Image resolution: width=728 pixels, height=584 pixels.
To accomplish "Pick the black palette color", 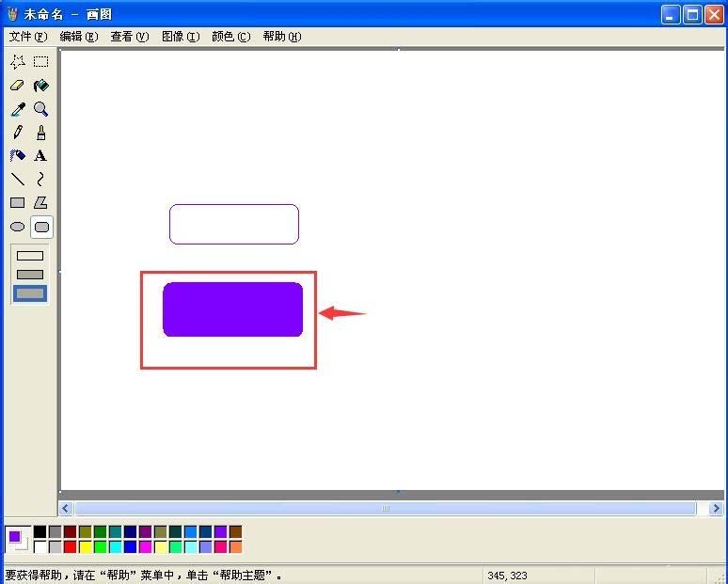I will (x=40, y=531).
